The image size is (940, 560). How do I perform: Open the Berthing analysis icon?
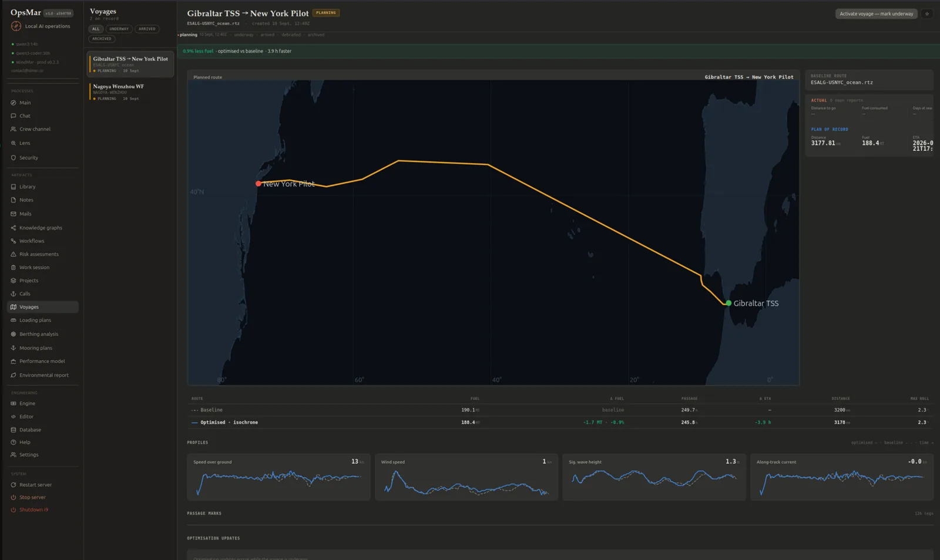pyautogui.click(x=14, y=334)
